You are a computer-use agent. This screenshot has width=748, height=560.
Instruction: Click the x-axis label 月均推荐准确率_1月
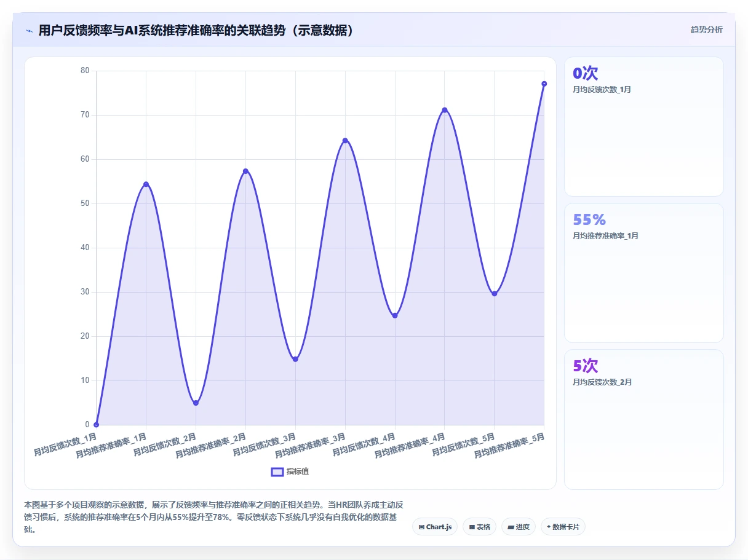tap(111, 446)
